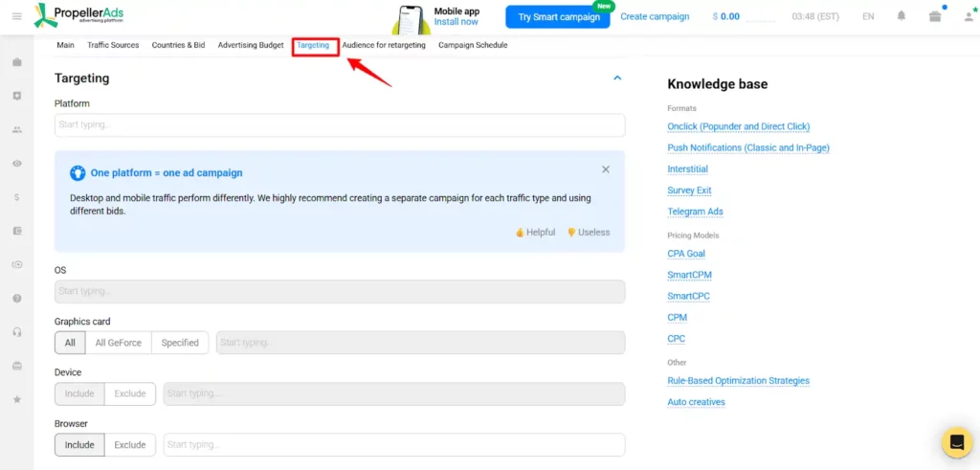Choose Specified graphics card option
The image size is (980, 470).
(x=180, y=343)
